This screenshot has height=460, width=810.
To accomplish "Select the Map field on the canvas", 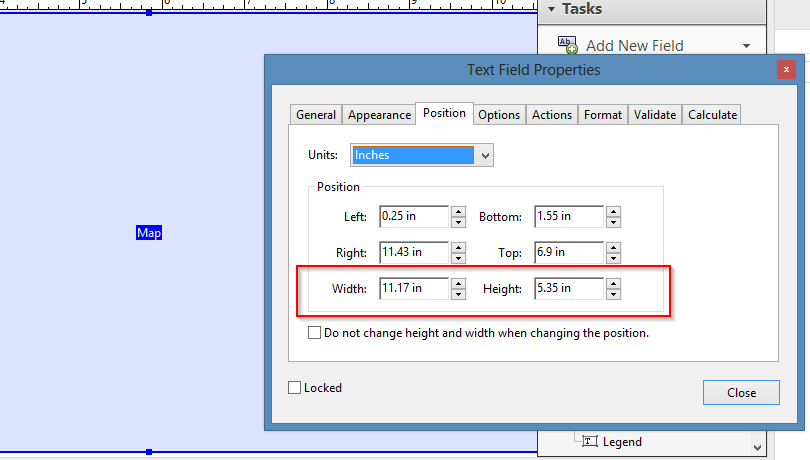I will click(149, 233).
